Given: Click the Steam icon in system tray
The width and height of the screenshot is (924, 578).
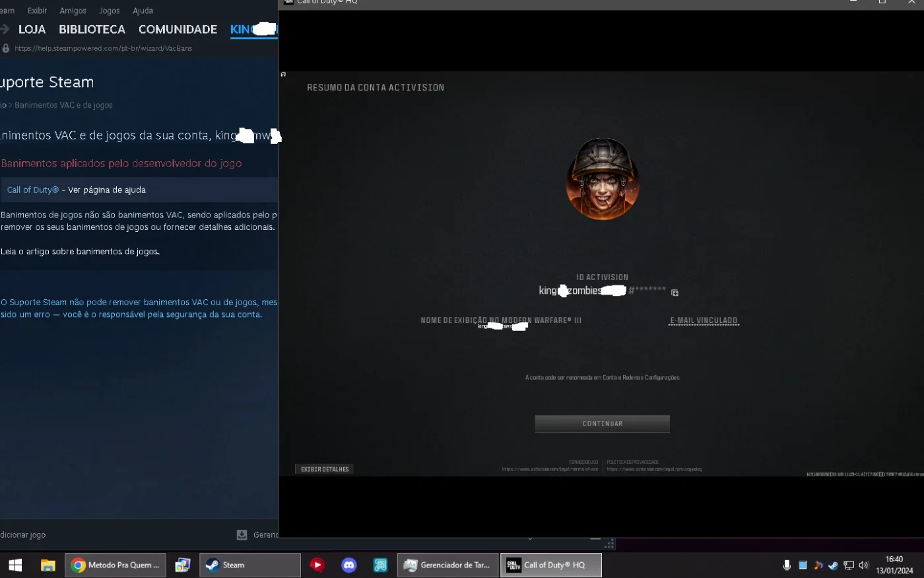Looking at the screenshot, I should coord(833,565).
